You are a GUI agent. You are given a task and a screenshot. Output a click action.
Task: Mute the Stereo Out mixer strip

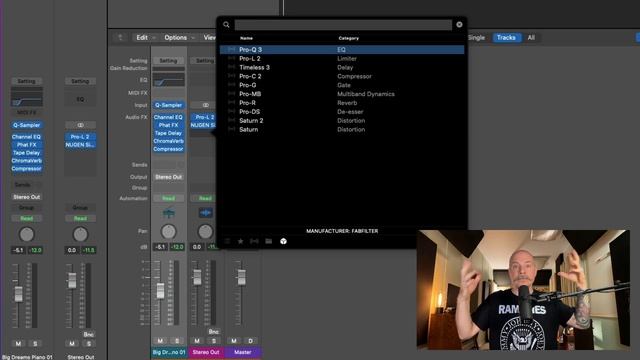[x=197, y=340]
